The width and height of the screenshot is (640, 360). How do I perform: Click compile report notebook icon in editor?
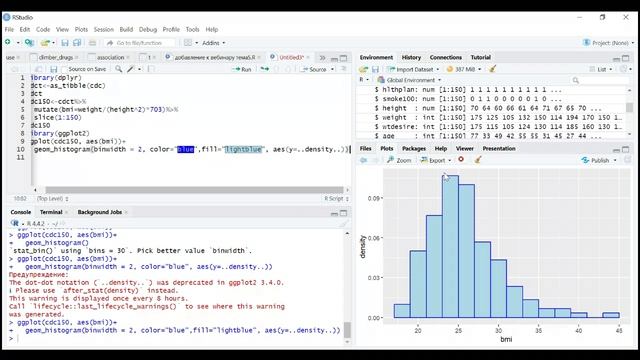pos(151,69)
